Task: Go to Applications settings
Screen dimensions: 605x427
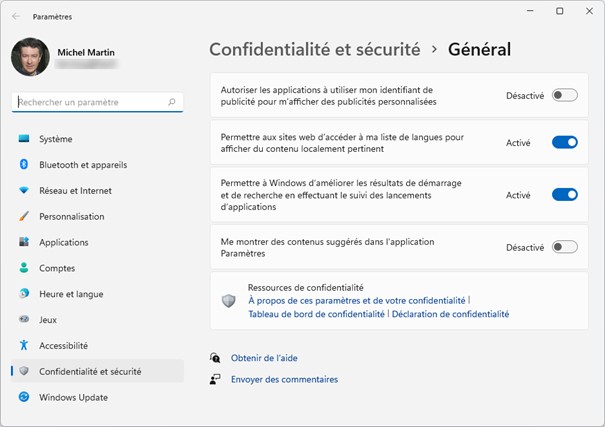Action: tap(64, 242)
